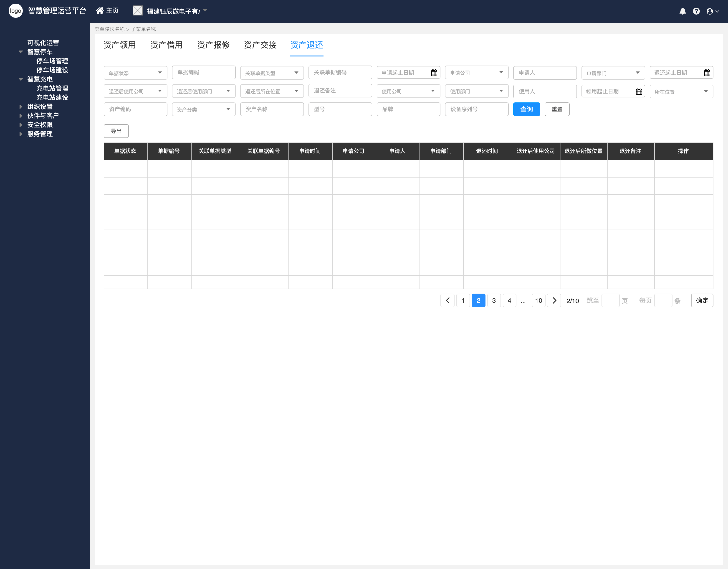Open 可视化运营 menu item
The image size is (728, 569).
click(43, 43)
